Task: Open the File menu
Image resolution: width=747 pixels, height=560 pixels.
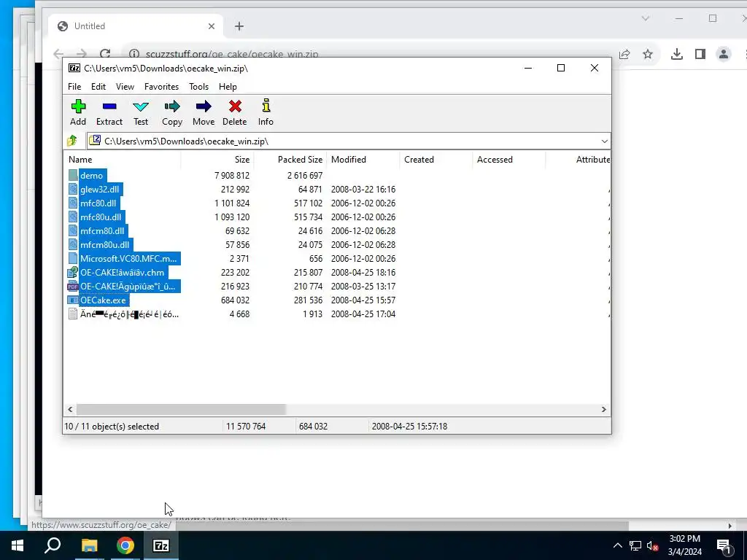Action: tap(74, 87)
